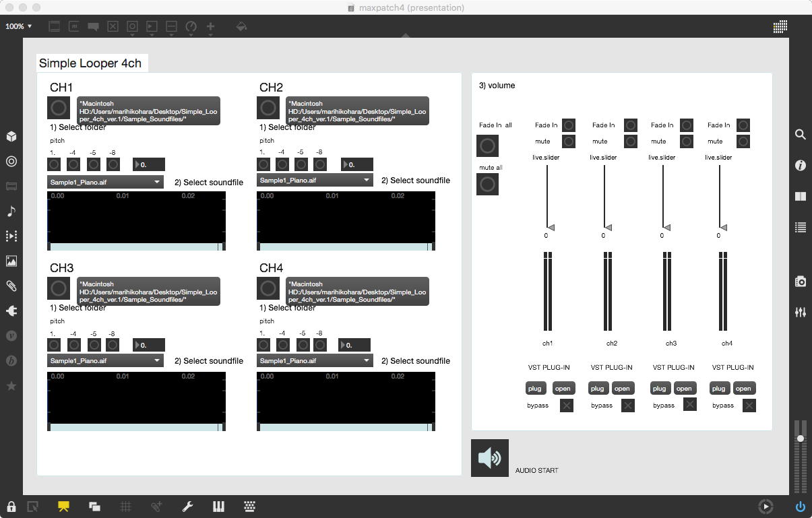Toggle the patcher lock icon

11,507
